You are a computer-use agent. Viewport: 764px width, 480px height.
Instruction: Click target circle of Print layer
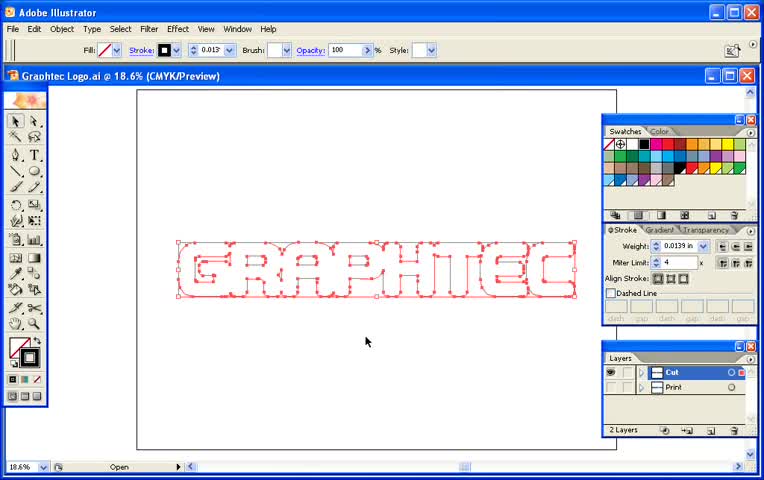[731, 387]
